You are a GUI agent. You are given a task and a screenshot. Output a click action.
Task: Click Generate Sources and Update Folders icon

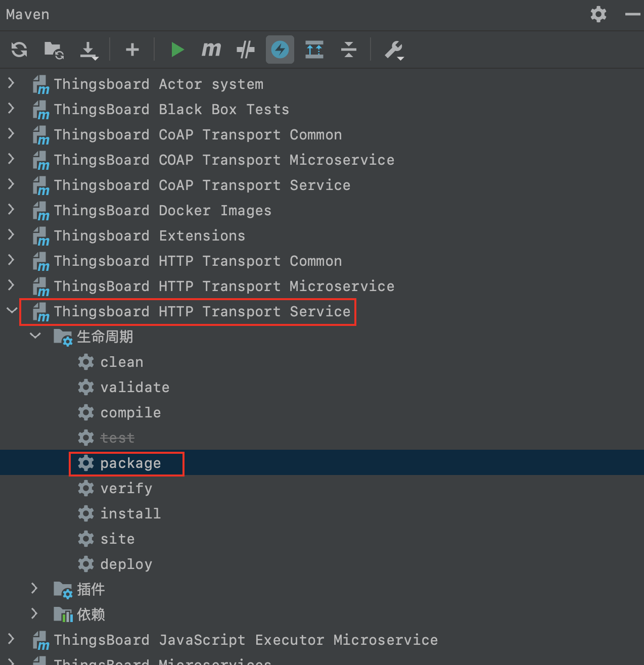54,50
